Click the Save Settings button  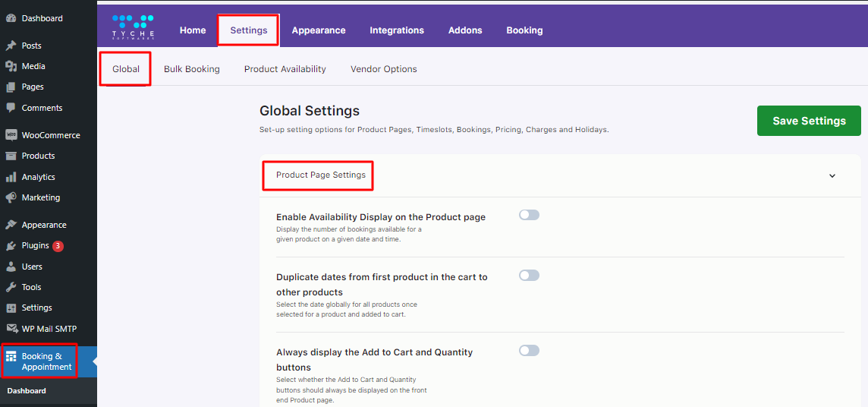tap(809, 121)
